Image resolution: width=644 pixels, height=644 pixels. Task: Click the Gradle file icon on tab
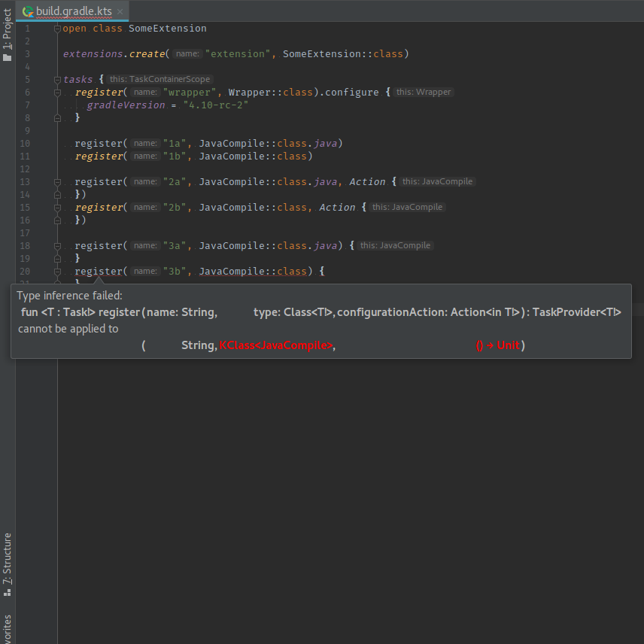tap(28, 11)
